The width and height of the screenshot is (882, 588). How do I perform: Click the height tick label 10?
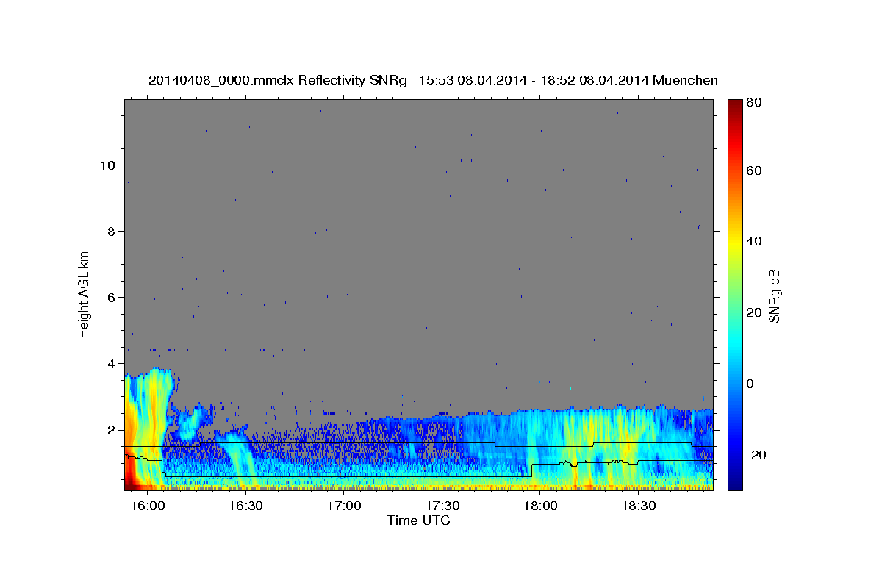click(108, 165)
